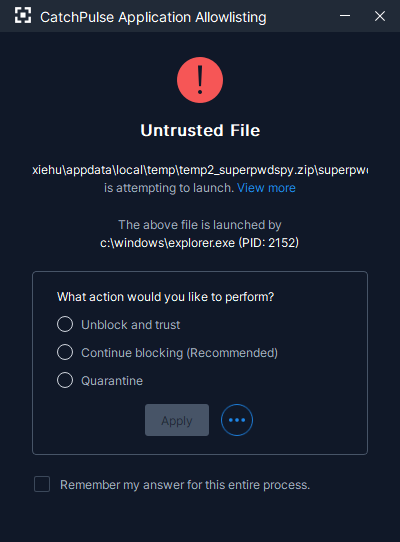This screenshot has height=542, width=400.
Task: Click the Untrusted File heading
Action: [200, 130]
